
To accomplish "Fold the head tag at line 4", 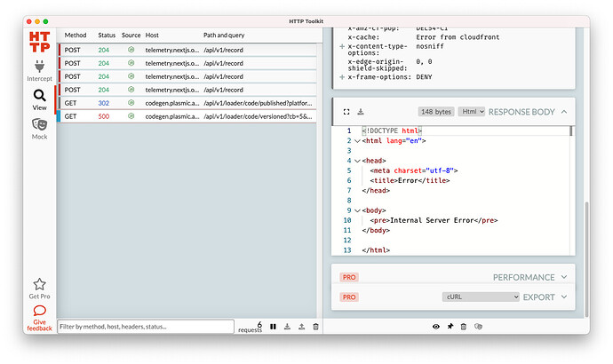I will click(x=357, y=161).
